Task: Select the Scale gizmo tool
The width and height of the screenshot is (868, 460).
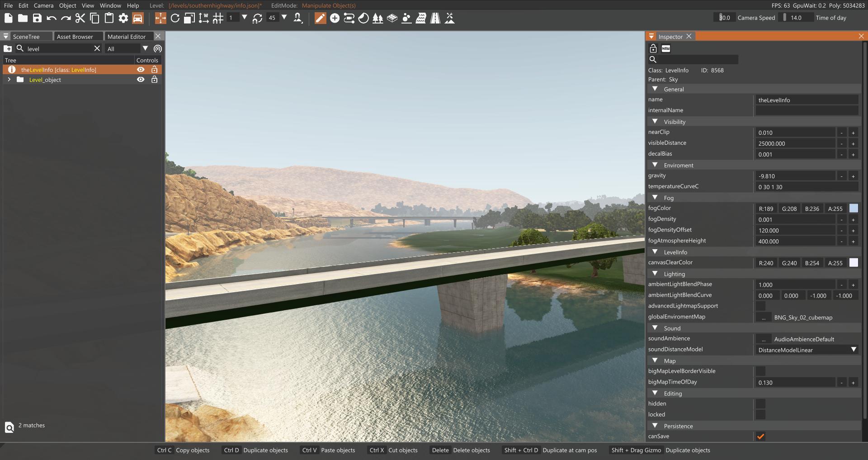Action: [189, 18]
